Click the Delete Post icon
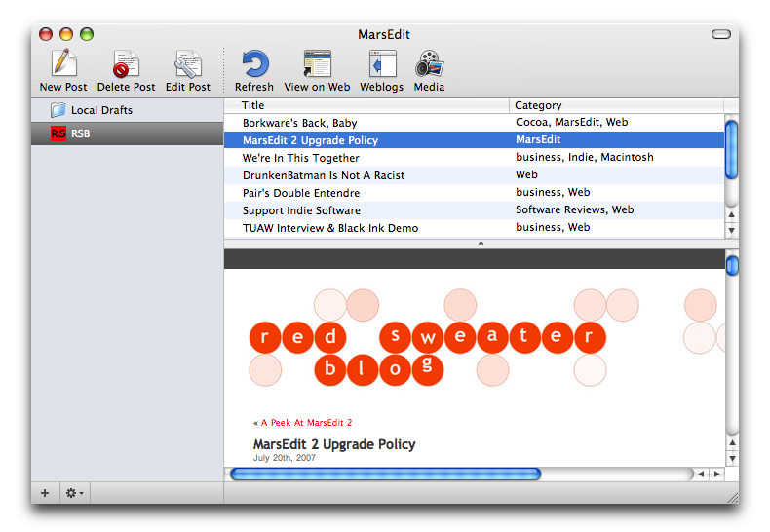Viewport: 770px width, 532px height. 126,63
